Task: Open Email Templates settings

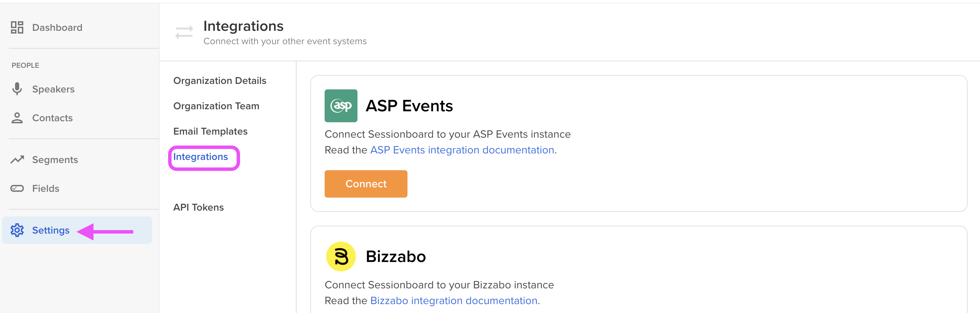Action: click(x=210, y=131)
